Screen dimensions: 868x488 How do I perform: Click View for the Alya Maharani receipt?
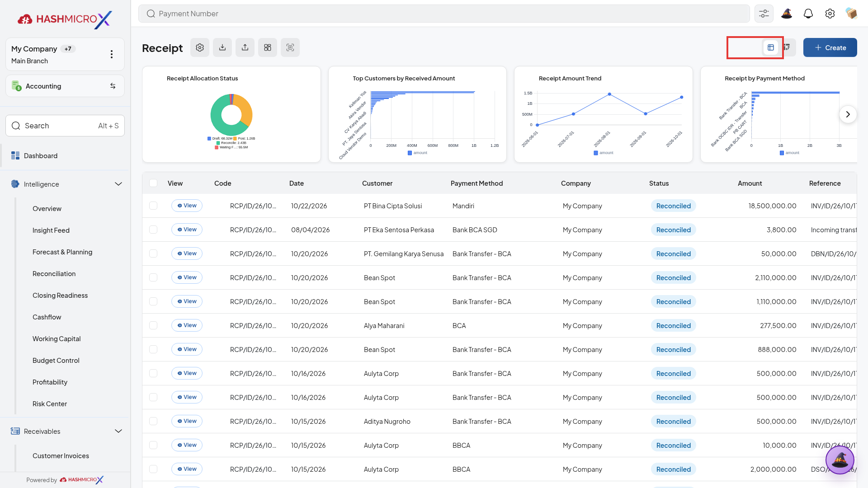(187, 325)
